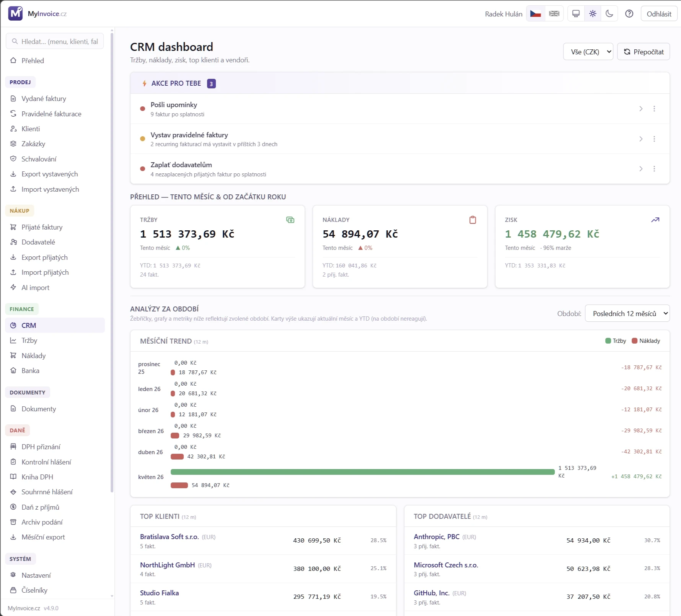
Task: Open Vydané faktury menu item
Action: [55, 99]
